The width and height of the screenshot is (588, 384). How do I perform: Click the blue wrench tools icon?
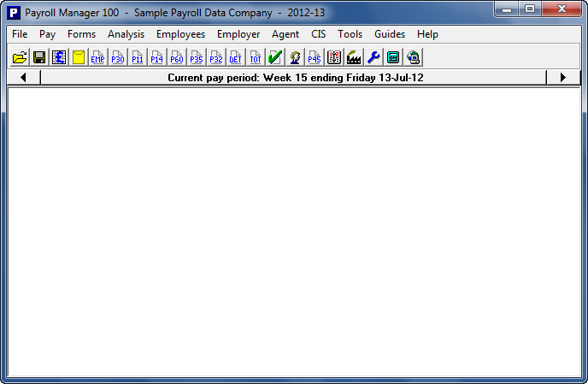tap(373, 57)
